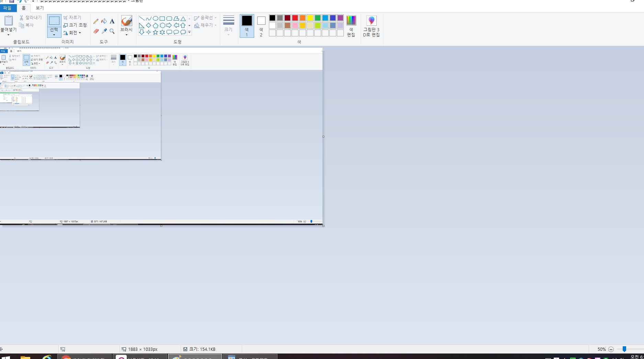
Task: Open the 붙여넣기 paste dropdown arrow
Action: pos(8,35)
